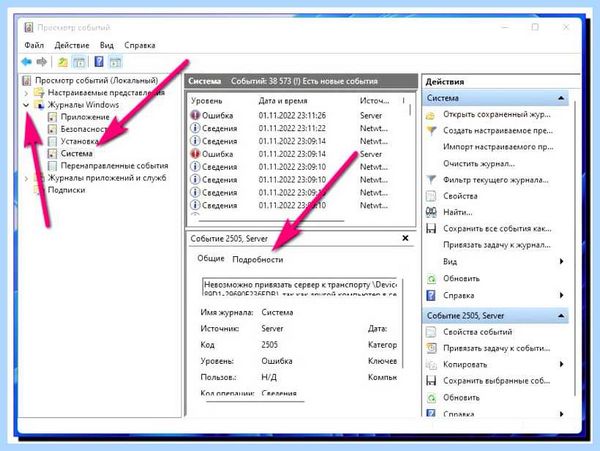Open the Действие menu
The width and height of the screenshot is (600, 451).
72,45
